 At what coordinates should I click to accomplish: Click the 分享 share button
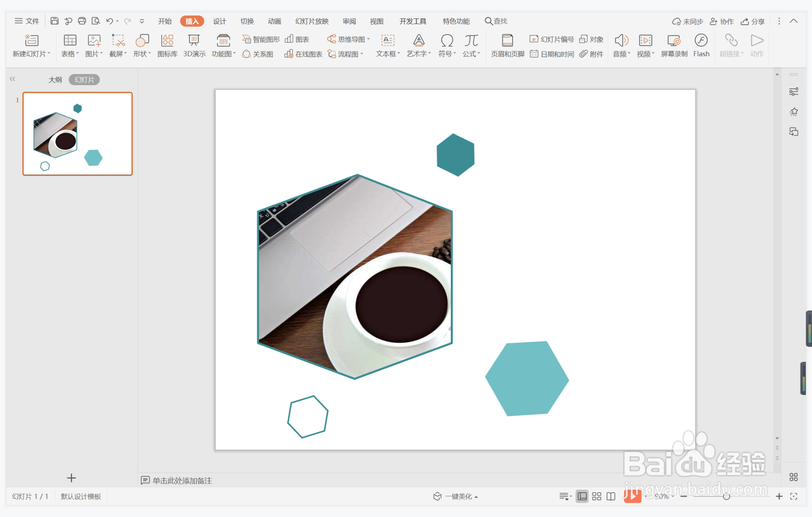tap(753, 21)
